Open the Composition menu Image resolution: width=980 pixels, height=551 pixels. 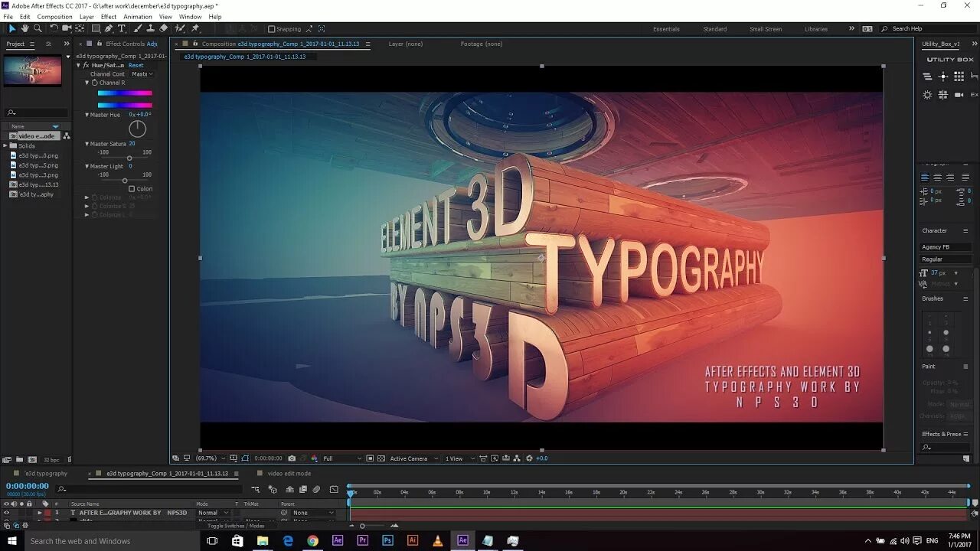click(x=54, y=17)
